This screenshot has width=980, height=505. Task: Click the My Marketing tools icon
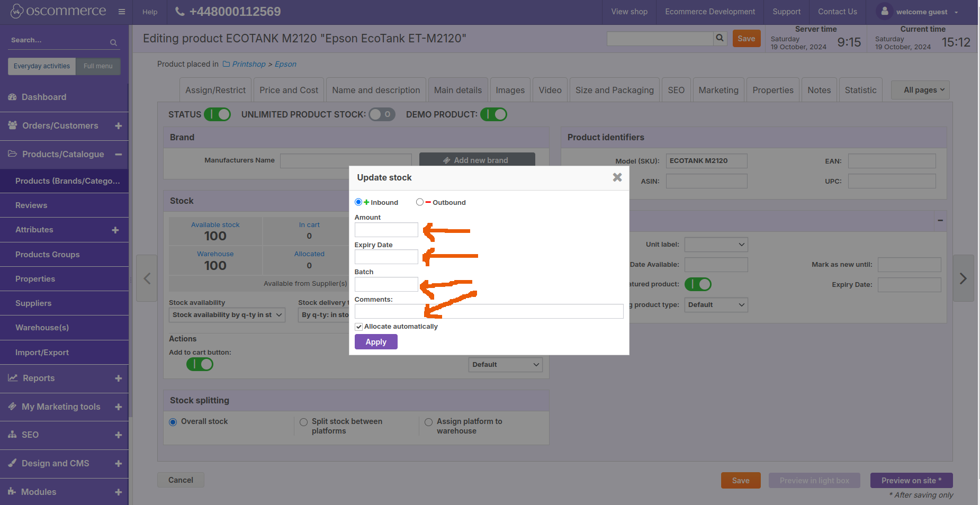click(12, 407)
